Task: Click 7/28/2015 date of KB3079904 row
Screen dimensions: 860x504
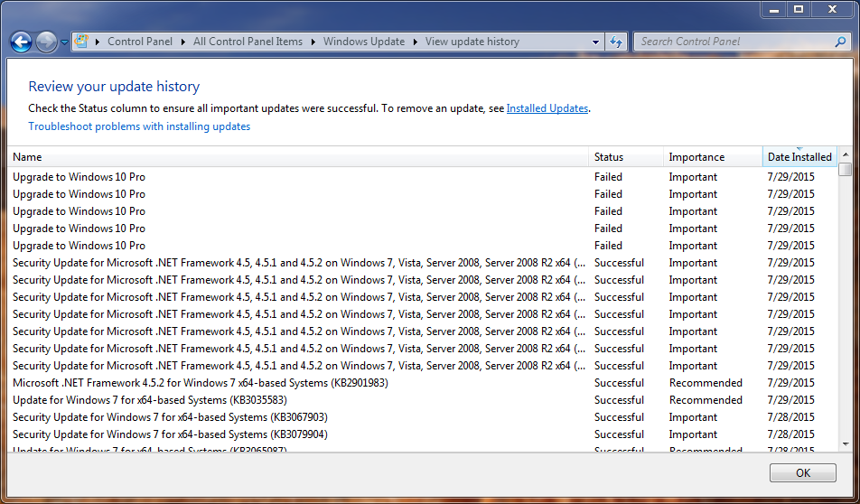Action: [x=791, y=434]
